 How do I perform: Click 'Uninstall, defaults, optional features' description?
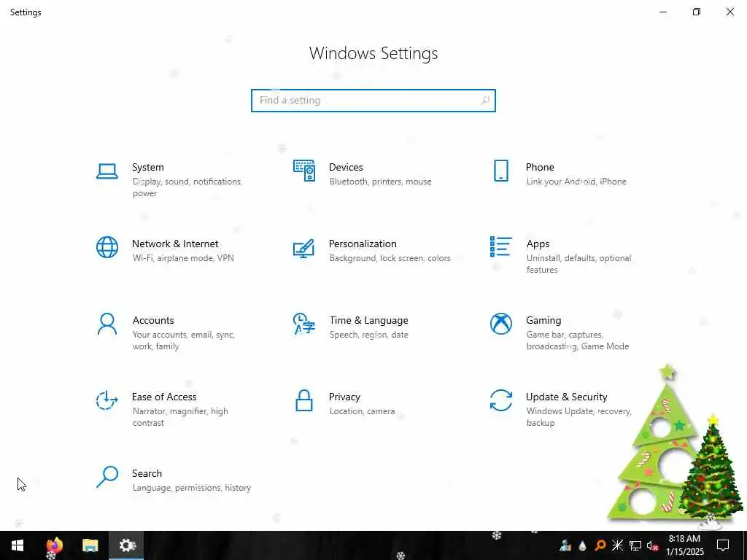578,264
